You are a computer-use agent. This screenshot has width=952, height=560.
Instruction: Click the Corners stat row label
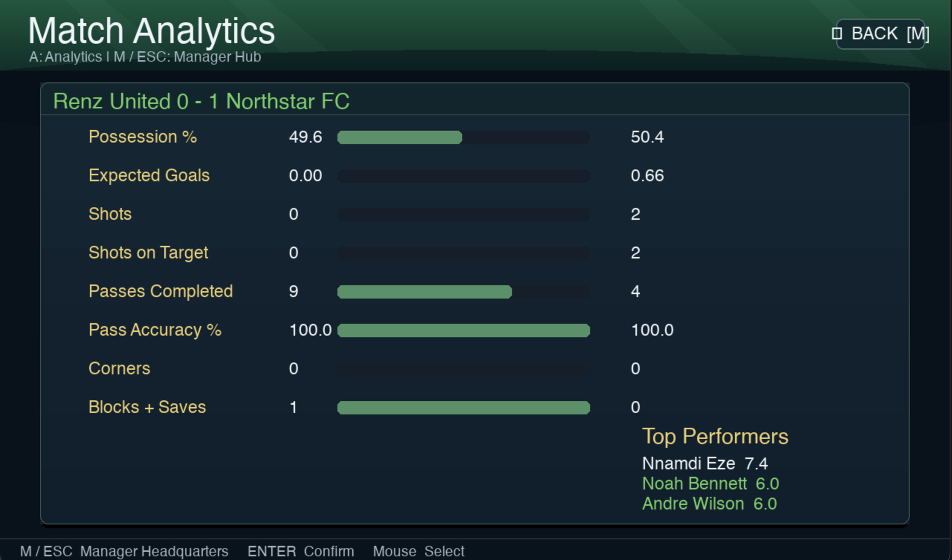[119, 368]
